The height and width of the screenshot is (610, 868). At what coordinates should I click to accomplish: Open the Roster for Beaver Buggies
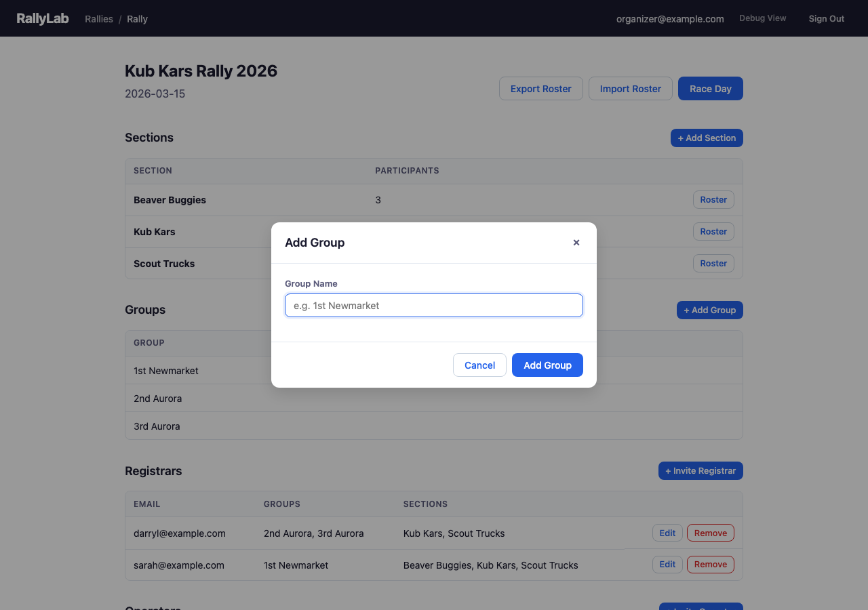713,199
